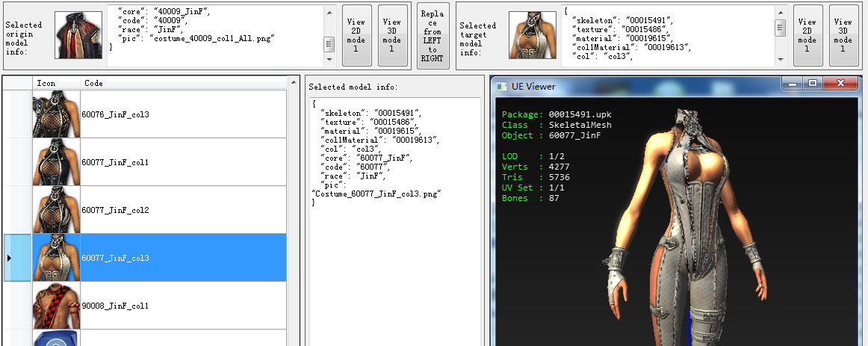Select the 90008_JinF_col1 code cell
868x346 pixels.
click(183, 305)
